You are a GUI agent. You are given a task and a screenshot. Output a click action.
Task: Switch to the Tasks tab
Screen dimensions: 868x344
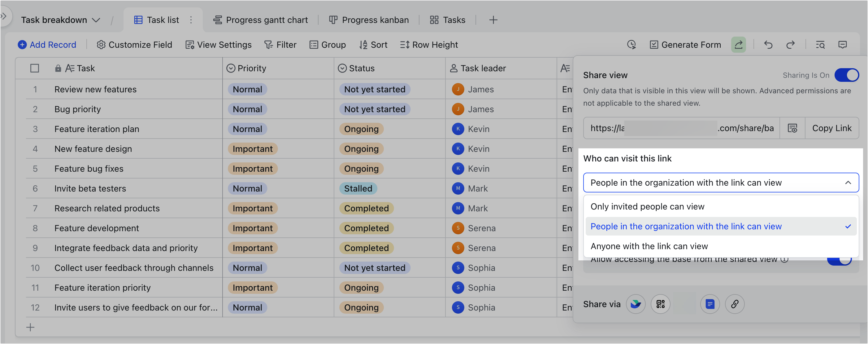448,20
